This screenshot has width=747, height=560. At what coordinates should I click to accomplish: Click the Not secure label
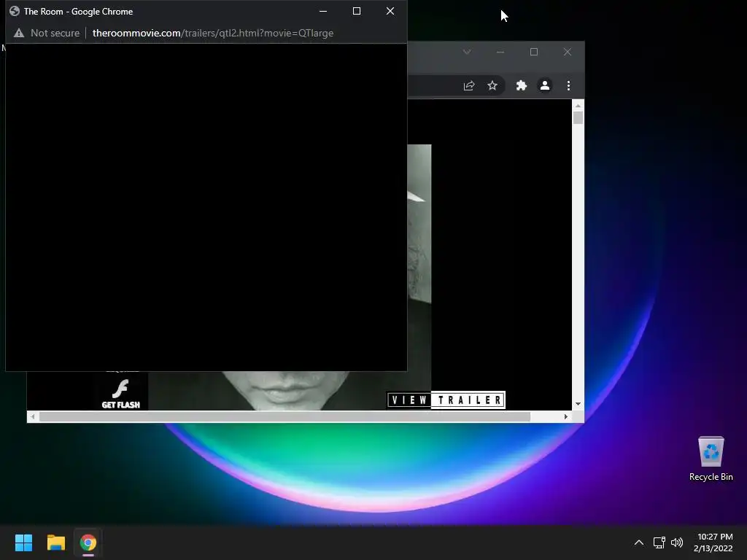[x=55, y=33]
